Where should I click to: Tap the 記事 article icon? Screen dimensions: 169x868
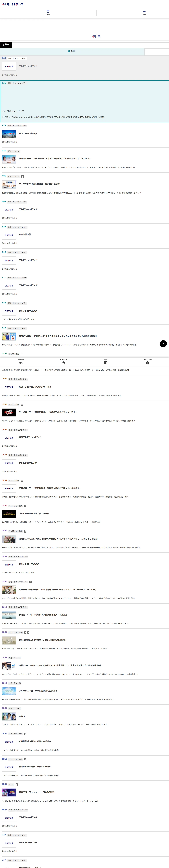[x=106, y=362]
